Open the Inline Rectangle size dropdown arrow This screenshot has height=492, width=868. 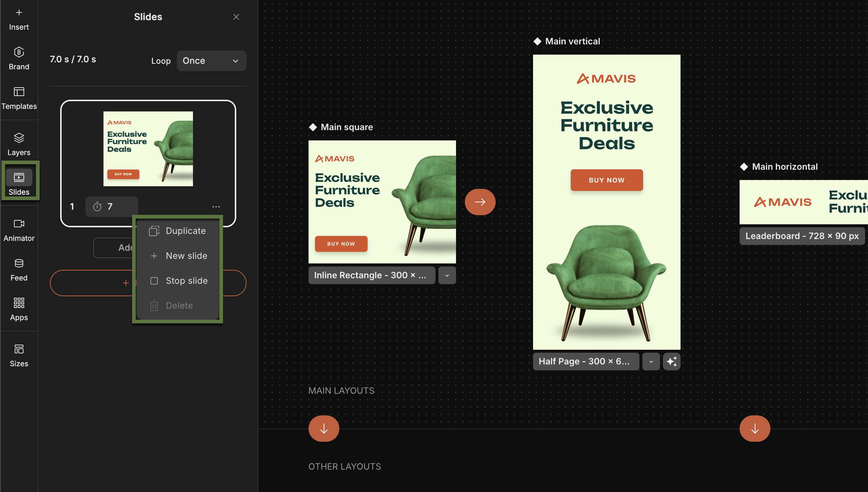click(x=447, y=275)
